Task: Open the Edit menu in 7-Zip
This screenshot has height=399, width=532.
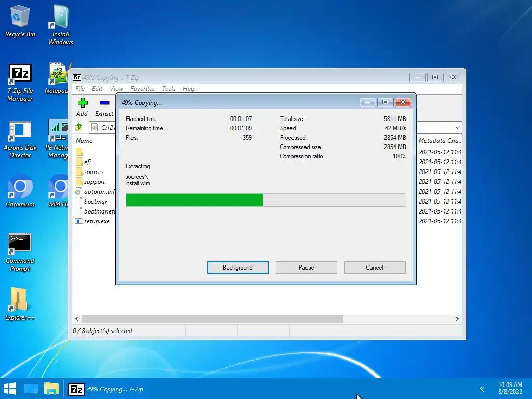Action: [x=97, y=88]
